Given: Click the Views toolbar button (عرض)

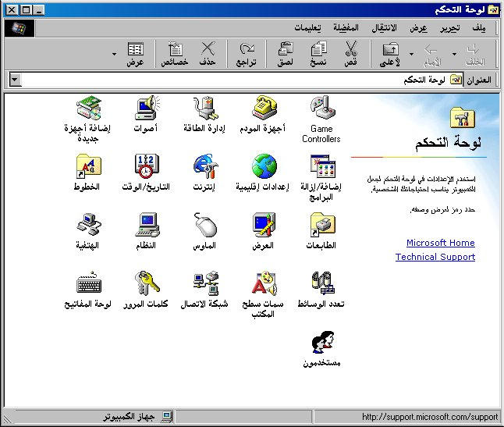Looking at the screenshot, I should click(x=135, y=54).
